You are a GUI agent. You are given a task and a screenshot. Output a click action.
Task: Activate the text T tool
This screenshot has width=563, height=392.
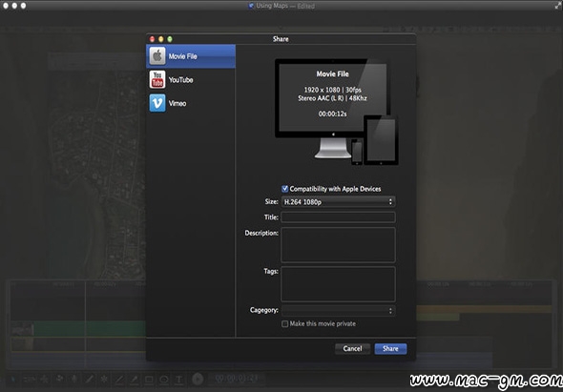[178, 380]
